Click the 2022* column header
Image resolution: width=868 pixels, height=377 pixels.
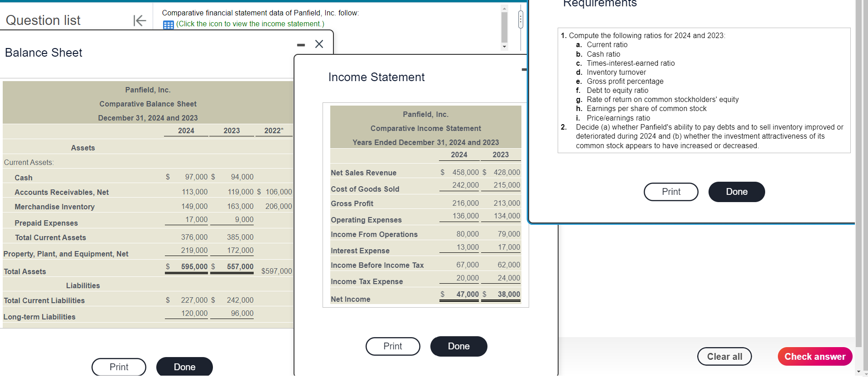(274, 130)
